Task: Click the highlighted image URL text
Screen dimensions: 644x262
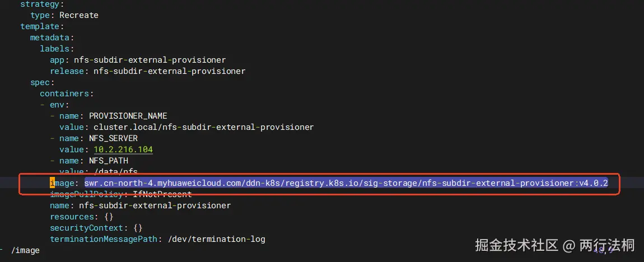Action: click(346, 183)
